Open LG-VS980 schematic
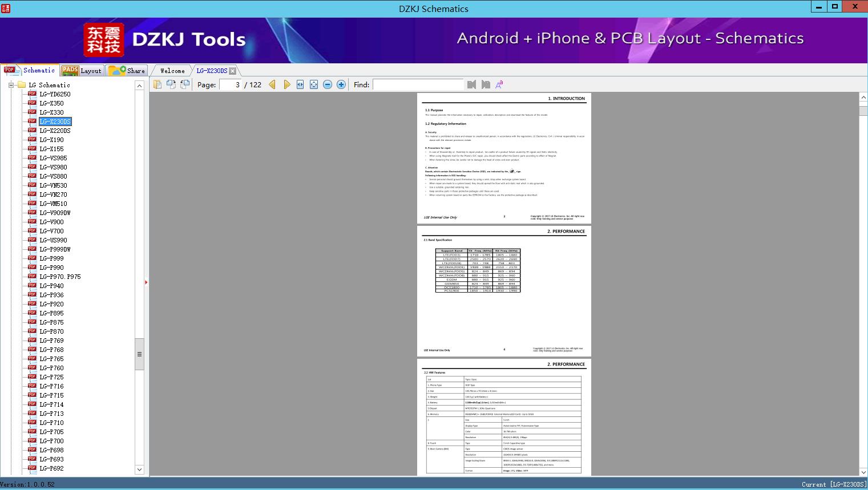Image resolution: width=868 pixels, height=490 pixels. tap(53, 167)
